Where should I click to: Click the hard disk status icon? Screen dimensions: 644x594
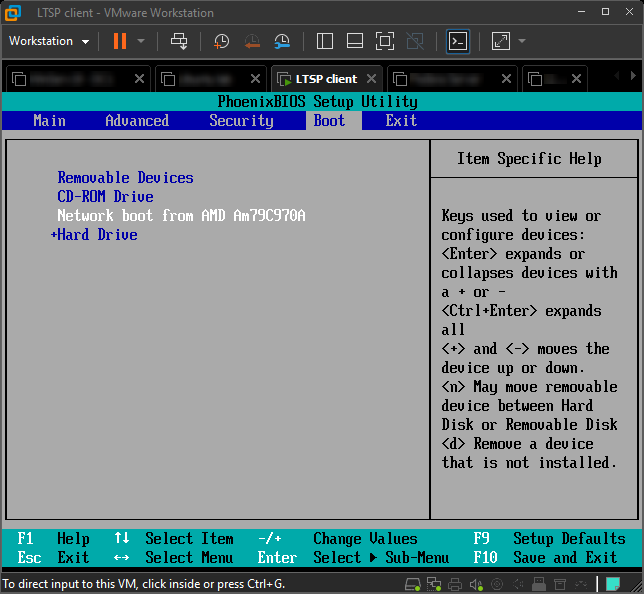pos(412,584)
